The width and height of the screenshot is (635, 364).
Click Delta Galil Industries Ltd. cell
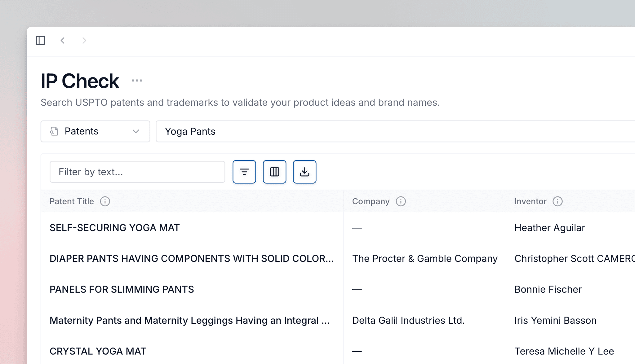(x=408, y=320)
